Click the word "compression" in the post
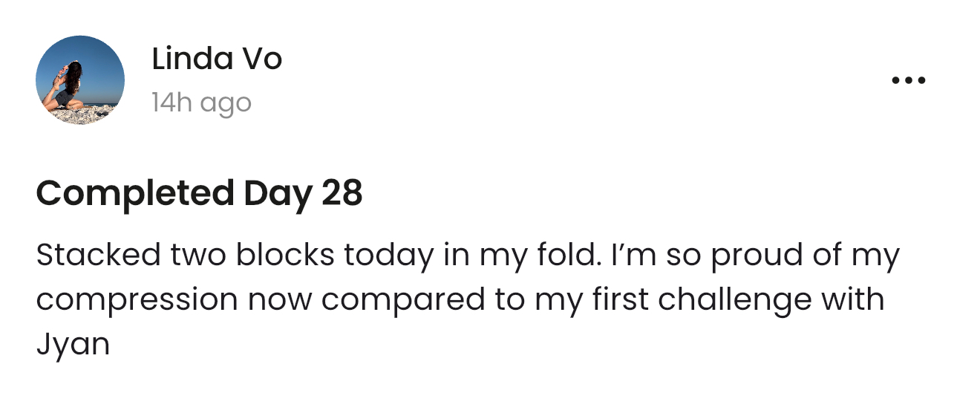This screenshot has height=393, width=980. click(x=137, y=300)
